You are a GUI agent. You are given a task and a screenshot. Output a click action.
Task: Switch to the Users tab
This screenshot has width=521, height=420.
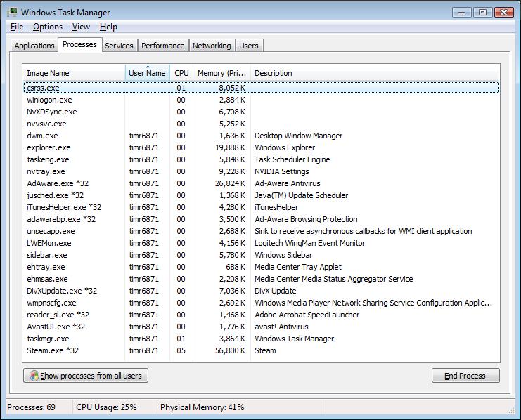[x=249, y=46]
